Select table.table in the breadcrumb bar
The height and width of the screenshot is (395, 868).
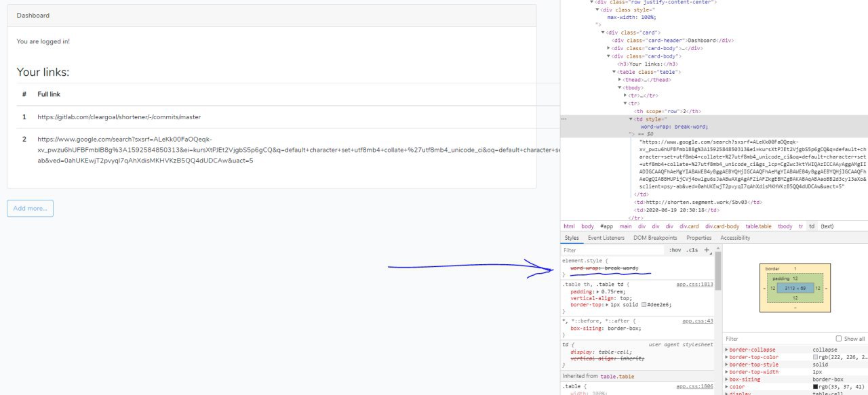pos(758,226)
